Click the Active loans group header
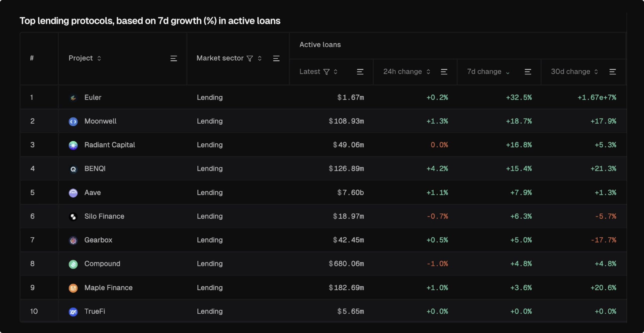 tap(320, 45)
